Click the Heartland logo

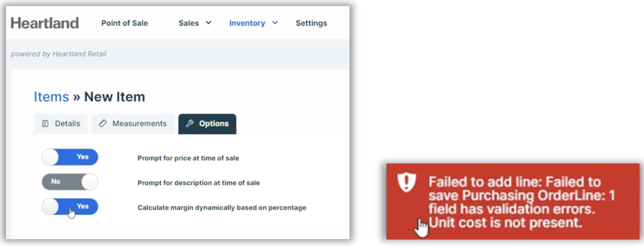45,23
